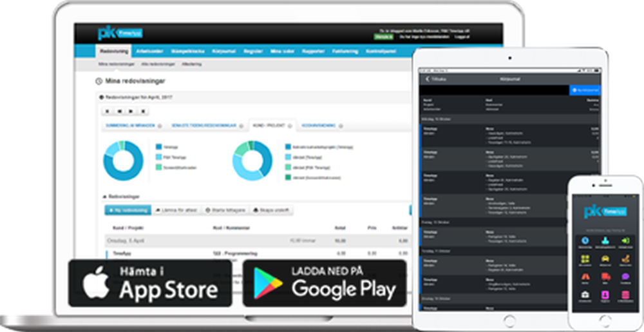Click light blue legend swatch of right chart
The width and height of the screenshot is (644, 332).
pyautogui.click(x=289, y=157)
